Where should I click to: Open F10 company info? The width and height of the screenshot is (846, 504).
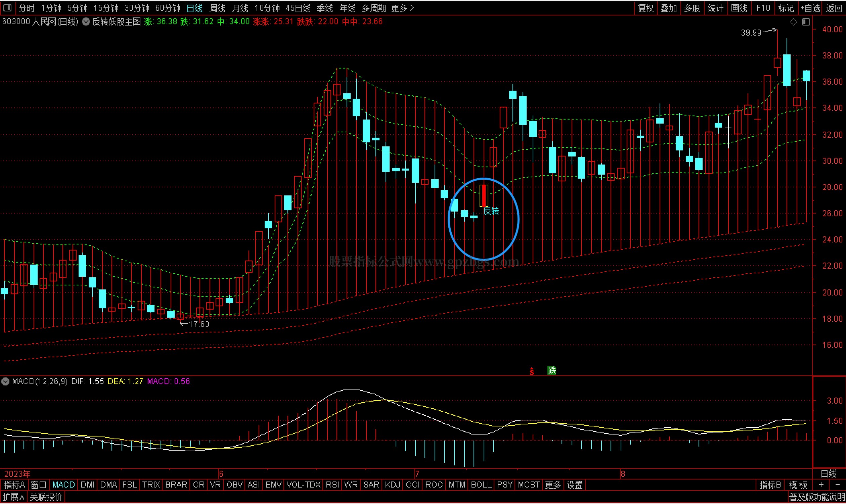click(763, 8)
